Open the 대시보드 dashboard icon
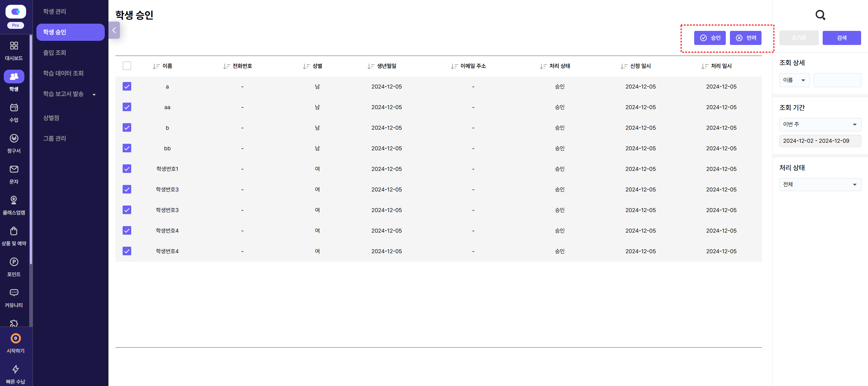The width and height of the screenshot is (868, 386). (14, 46)
